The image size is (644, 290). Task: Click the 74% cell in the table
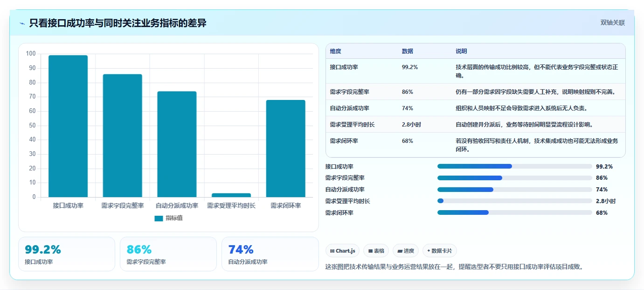point(407,108)
